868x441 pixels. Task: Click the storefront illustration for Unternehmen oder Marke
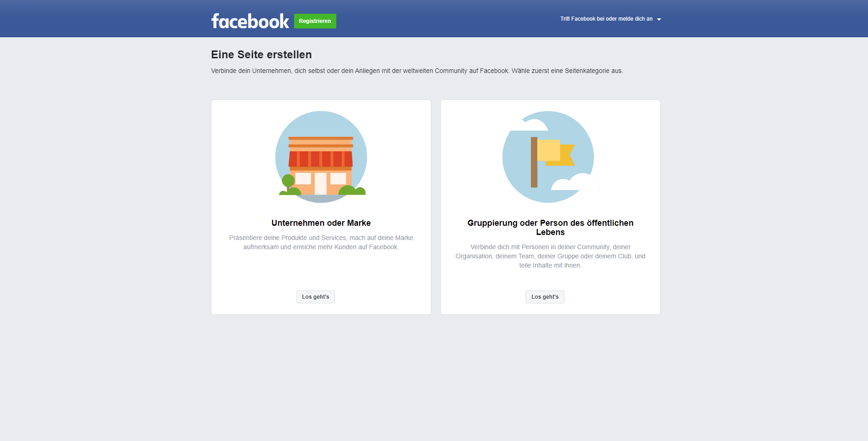321,157
